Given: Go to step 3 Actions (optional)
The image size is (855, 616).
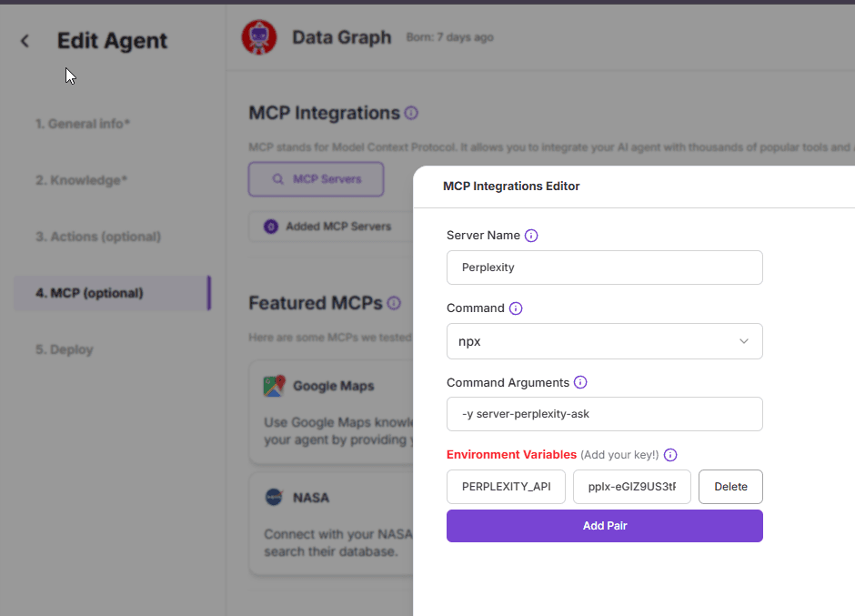Looking at the screenshot, I should 98,237.
